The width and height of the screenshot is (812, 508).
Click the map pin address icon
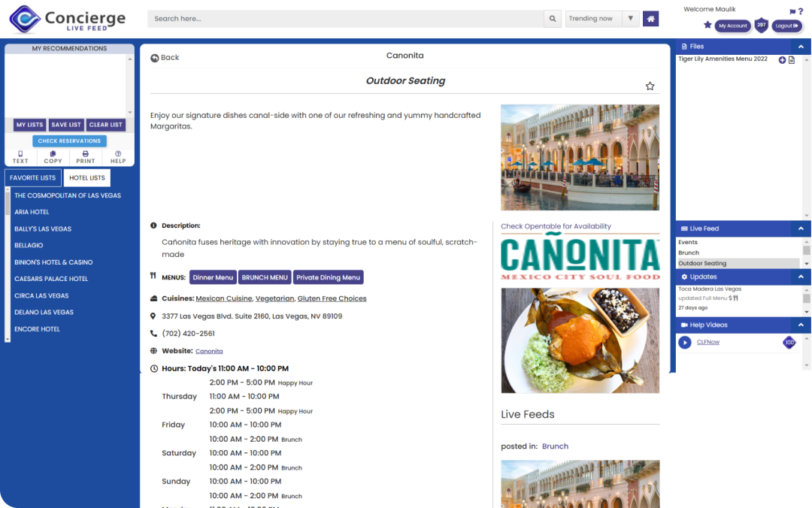[x=153, y=316]
